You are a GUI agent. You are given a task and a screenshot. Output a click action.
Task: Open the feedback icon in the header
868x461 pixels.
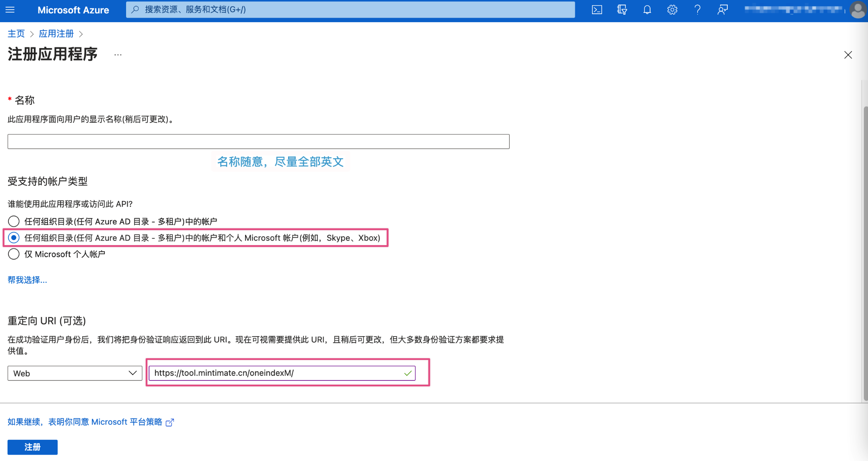click(x=722, y=10)
